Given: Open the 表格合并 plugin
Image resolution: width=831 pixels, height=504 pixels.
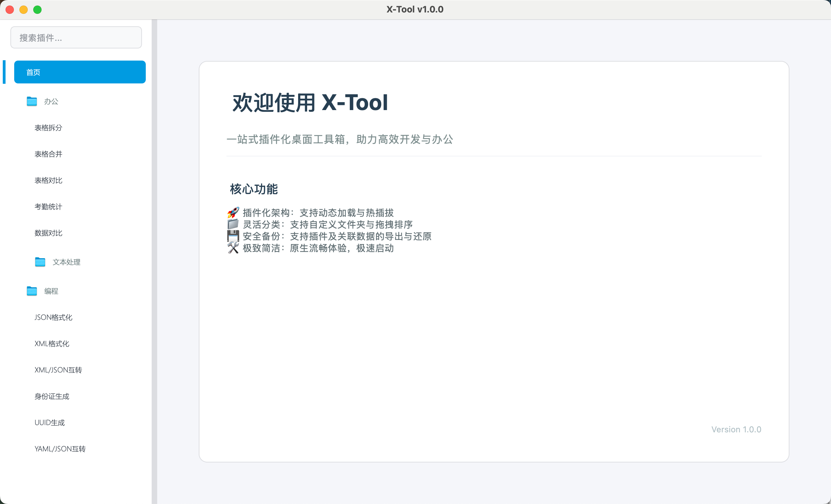Looking at the screenshot, I should coord(48,154).
